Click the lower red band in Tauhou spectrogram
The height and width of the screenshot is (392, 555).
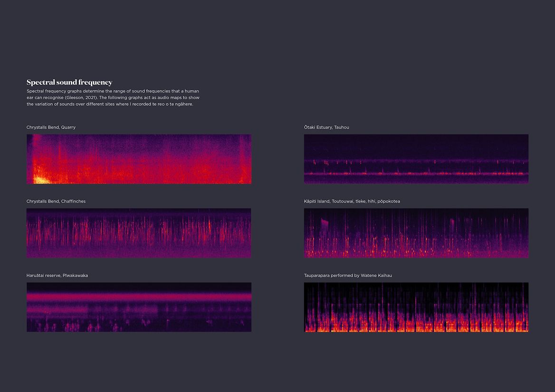coord(416,174)
